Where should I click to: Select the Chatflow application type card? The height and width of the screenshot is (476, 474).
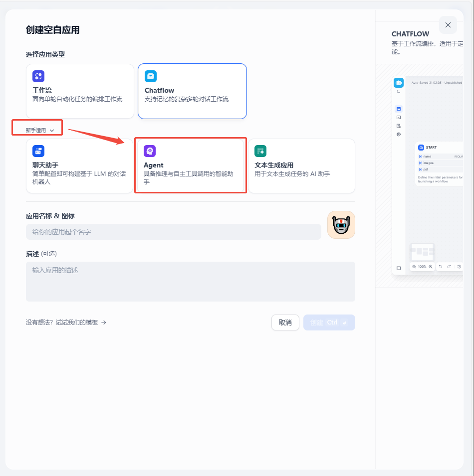click(x=192, y=91)
